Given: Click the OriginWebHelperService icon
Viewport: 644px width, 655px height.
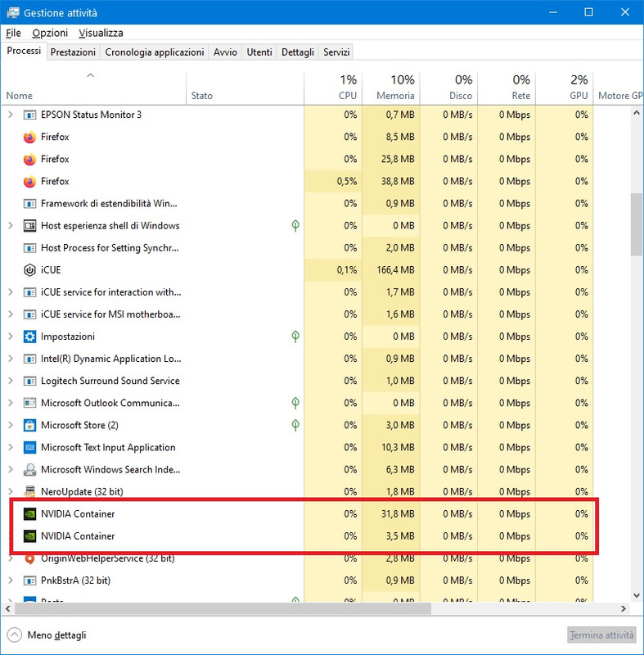Looking at the screenshot, I should click(29, 558).
